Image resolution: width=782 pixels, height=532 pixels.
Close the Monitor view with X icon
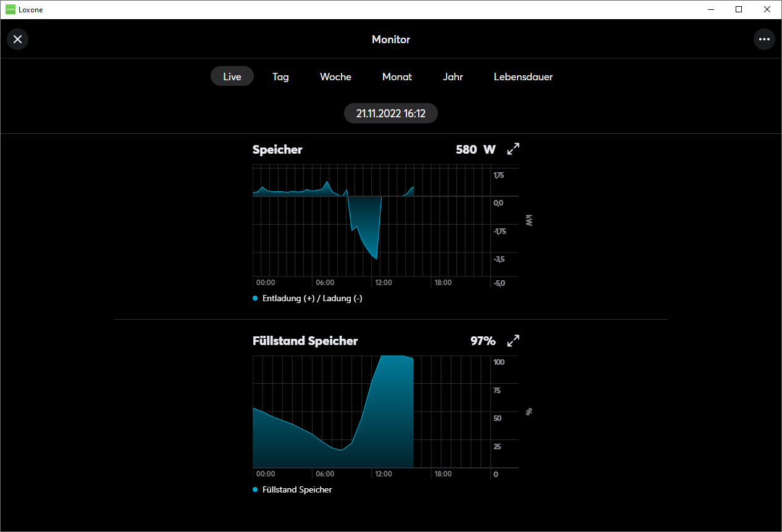point(17,39)
